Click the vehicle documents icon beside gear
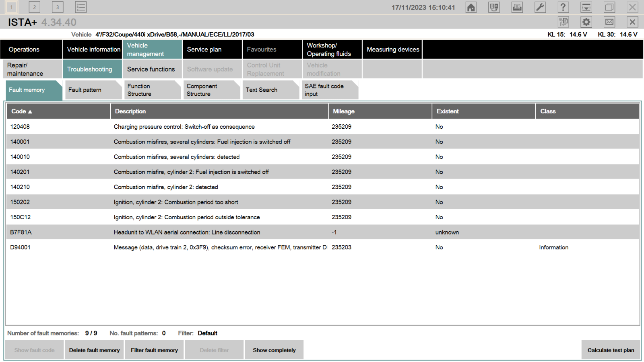 point(563,22)
